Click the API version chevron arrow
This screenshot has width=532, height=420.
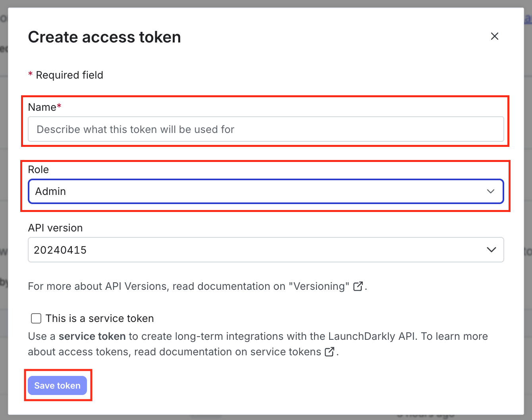491,250
